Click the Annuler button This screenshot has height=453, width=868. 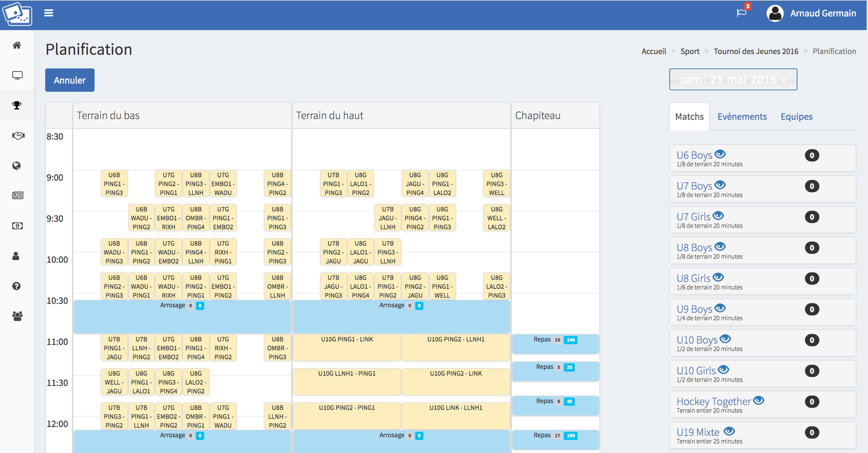(x=70, y=80)
